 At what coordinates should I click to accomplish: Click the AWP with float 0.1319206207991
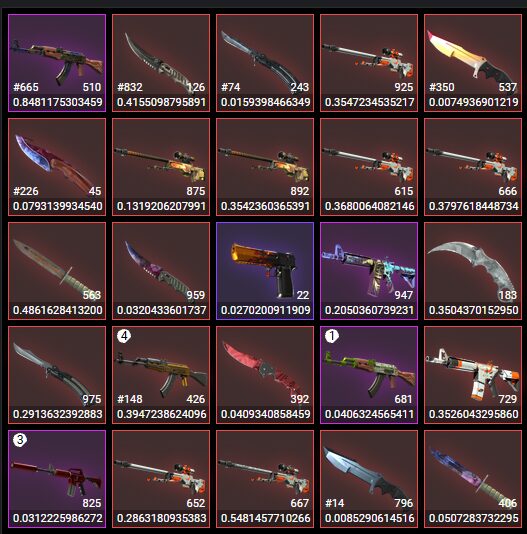point(161,167)
